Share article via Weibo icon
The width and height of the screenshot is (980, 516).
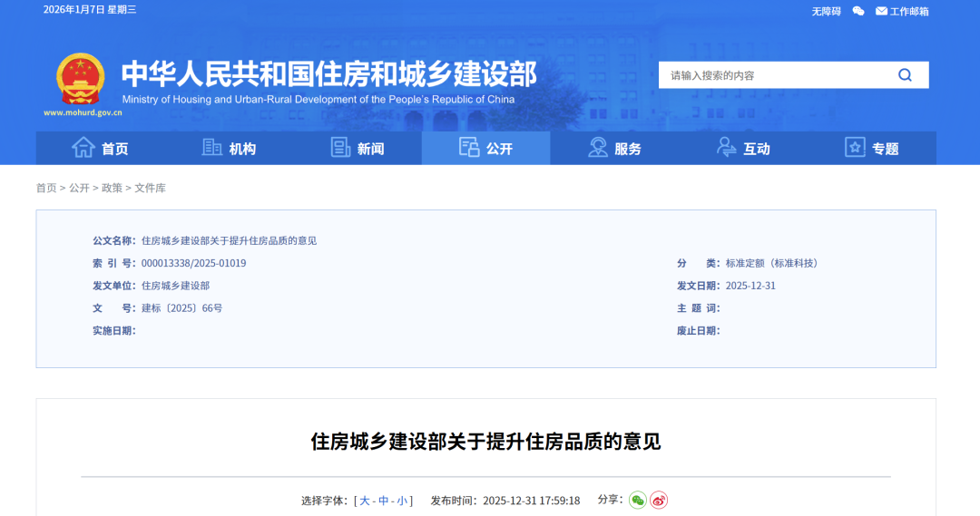pos(659,500)
